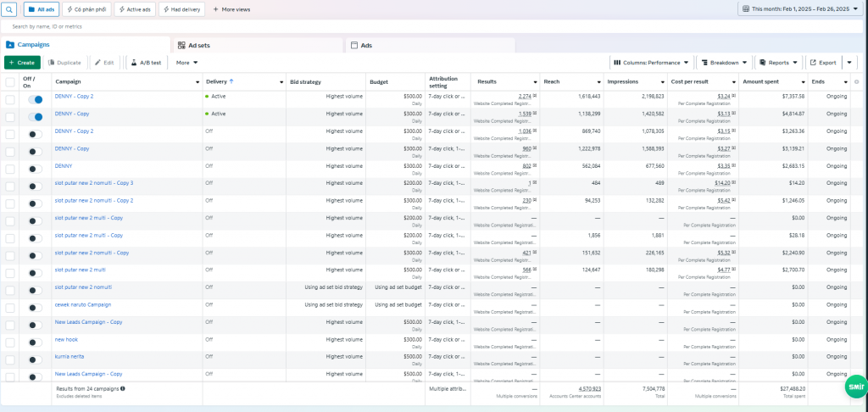Expand the Columns: Performance dropdown
868x412 pixels.
[650, 63]
